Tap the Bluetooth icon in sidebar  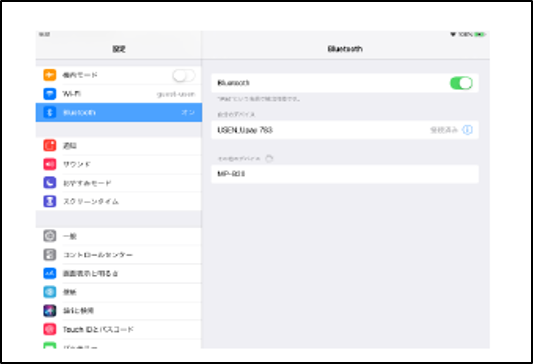(50, 112)
